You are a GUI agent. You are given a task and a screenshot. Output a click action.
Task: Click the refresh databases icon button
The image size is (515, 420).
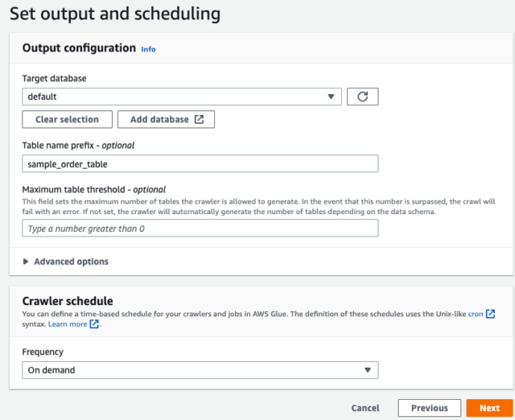[x=362, y=97]
